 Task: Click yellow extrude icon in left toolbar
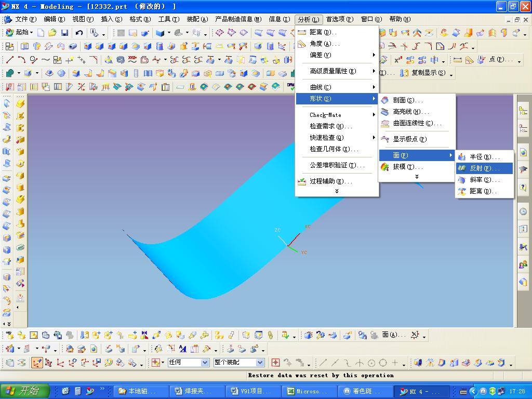[x=20, y=103]
